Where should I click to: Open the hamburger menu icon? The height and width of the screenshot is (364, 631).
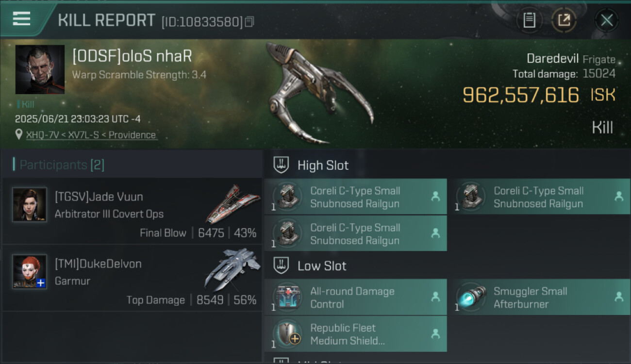pos(21,18)
